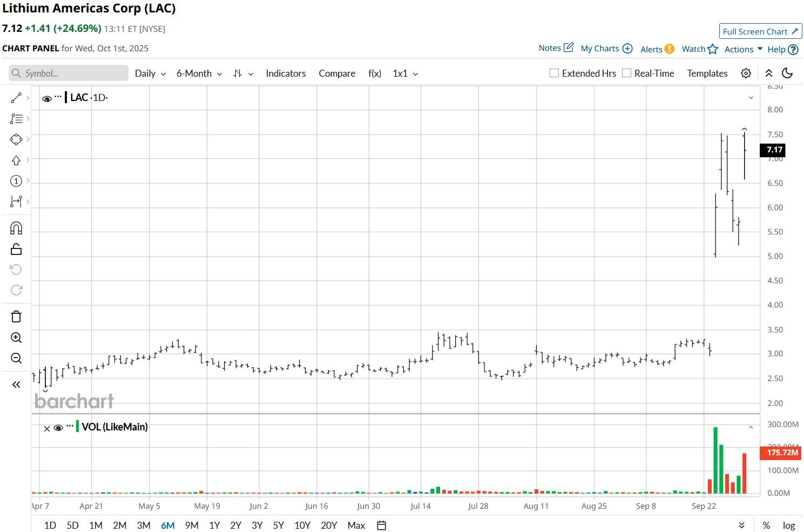This screenshot has height=532, width=804.
Task: Delete drawings with the trash icon
Action: pos(16,316)
